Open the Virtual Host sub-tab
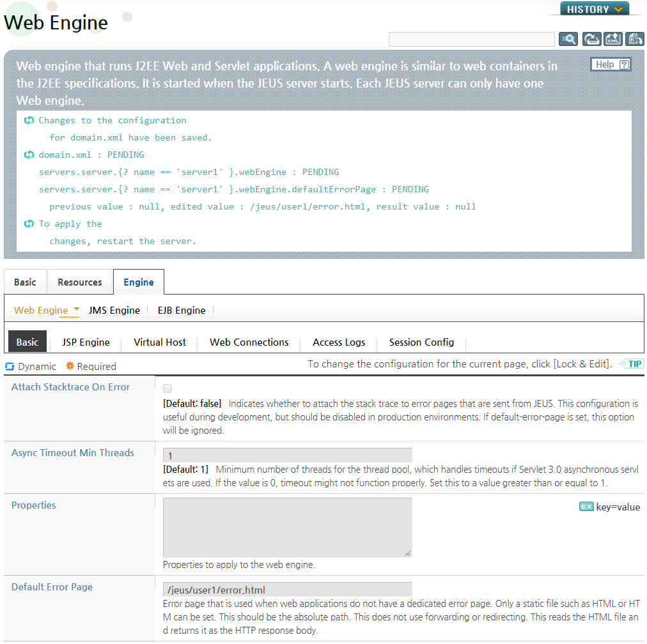647x644 pixels. pyautogui.click(x=160, y=342)
